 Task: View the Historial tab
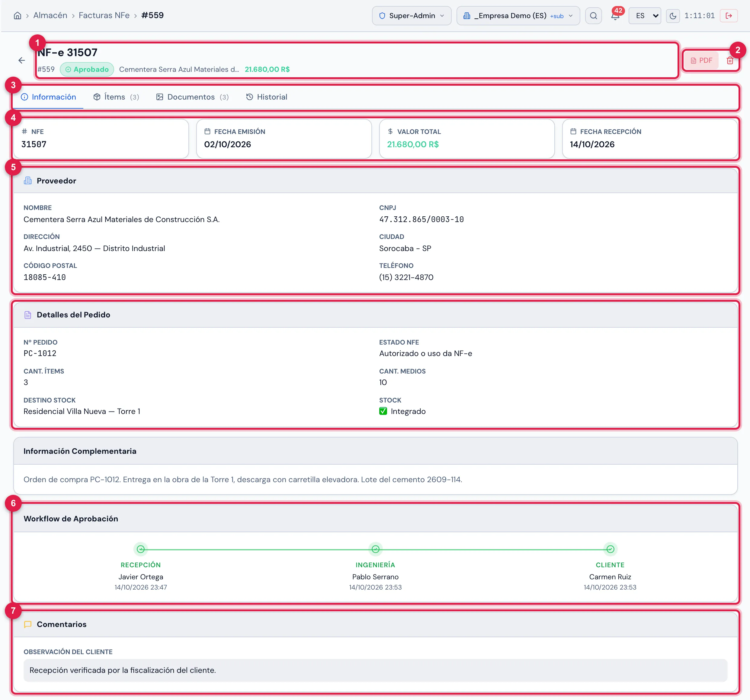267,97
